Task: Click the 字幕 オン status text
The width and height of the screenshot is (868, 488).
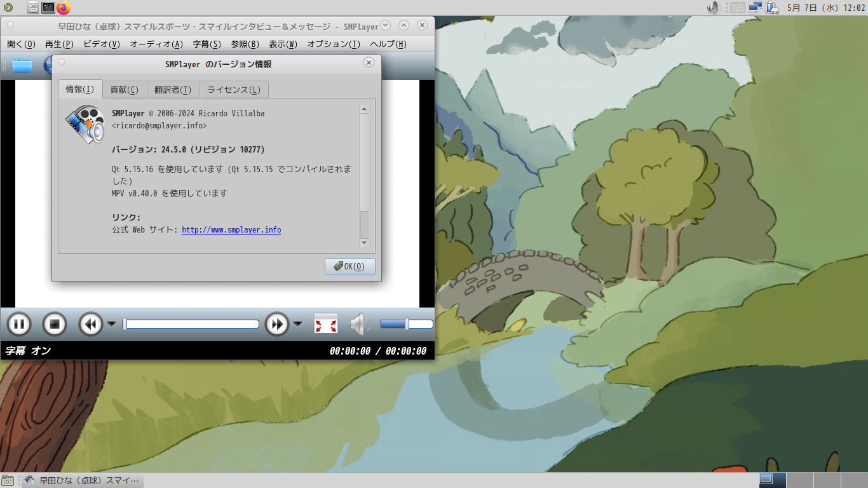Action: pos(28,351)
